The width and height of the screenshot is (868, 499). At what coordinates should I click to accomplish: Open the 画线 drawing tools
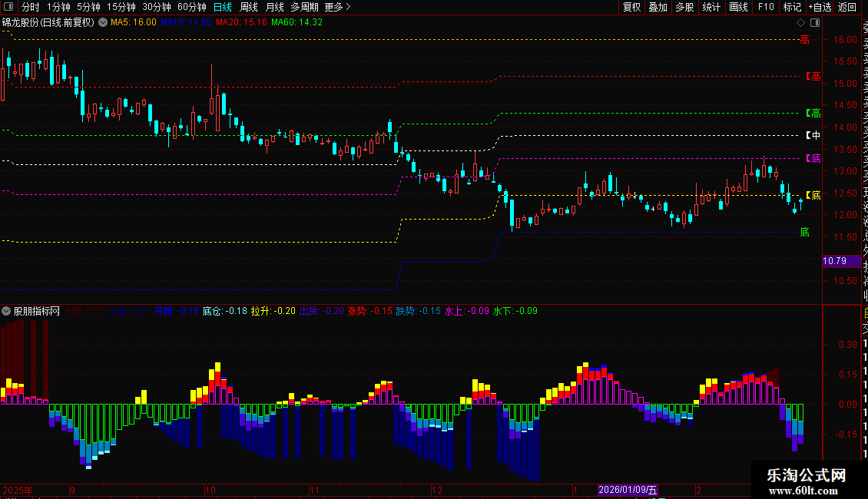(738, 7)
